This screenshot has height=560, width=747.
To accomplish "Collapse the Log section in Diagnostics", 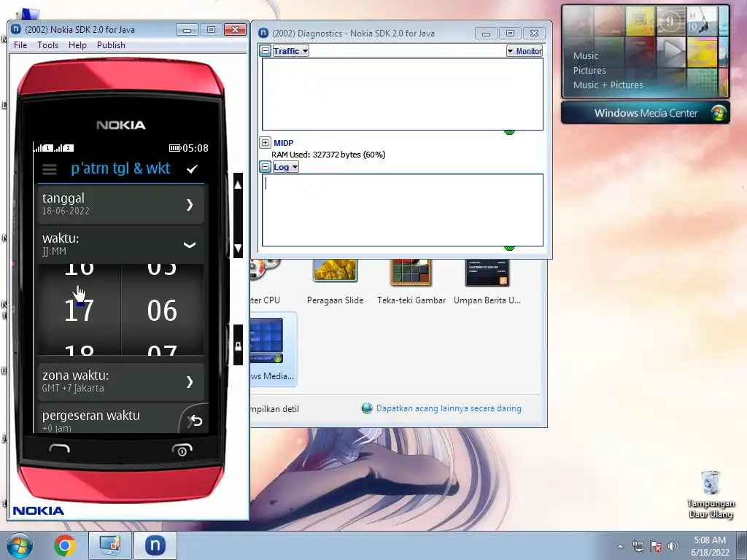I will [266, 167].
